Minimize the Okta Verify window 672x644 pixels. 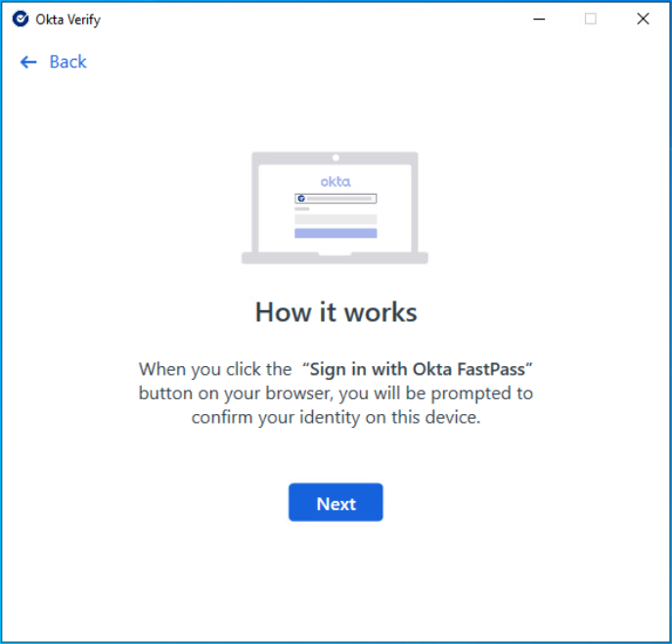click(538, 19)
